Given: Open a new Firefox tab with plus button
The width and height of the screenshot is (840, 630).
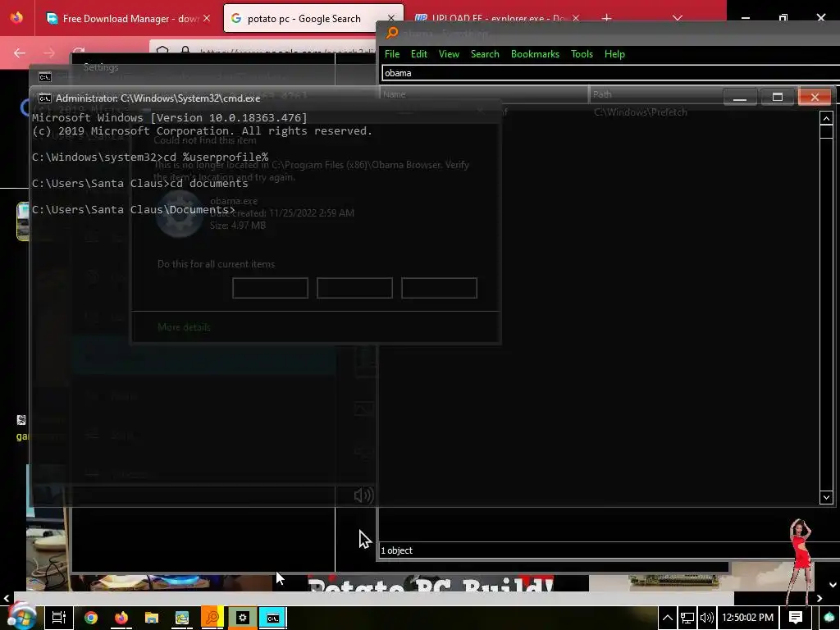Looking at the screenshot, I should [606, 19].
